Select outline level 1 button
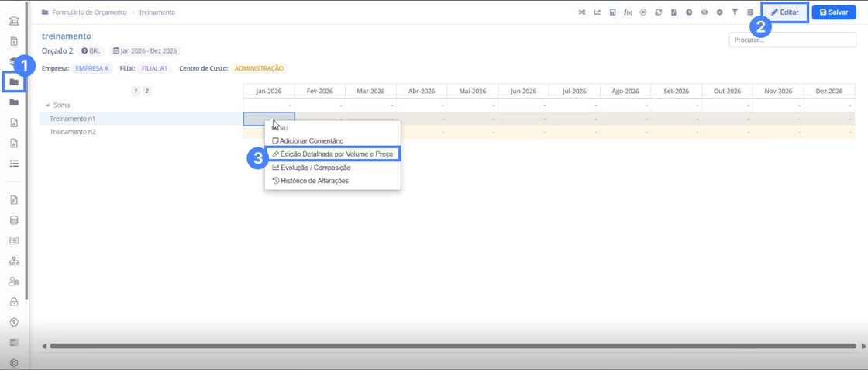This screenshot has height=370, width=868. coord(136,92)
